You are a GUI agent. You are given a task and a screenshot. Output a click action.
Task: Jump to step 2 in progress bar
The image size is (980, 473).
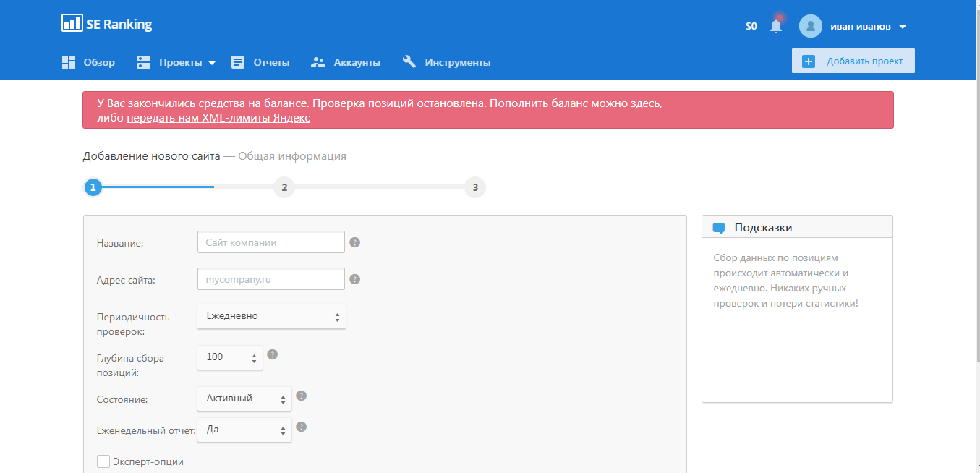[284, 187]
